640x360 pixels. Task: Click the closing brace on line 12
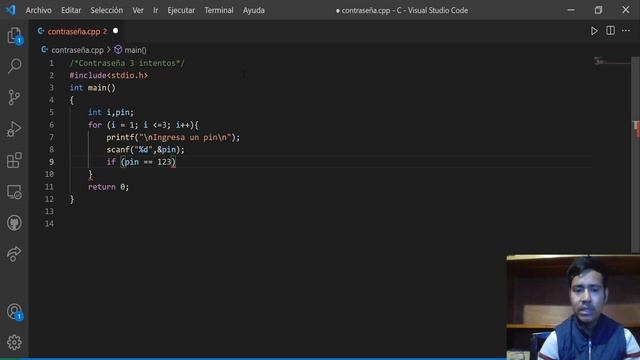tap(72, 199)
